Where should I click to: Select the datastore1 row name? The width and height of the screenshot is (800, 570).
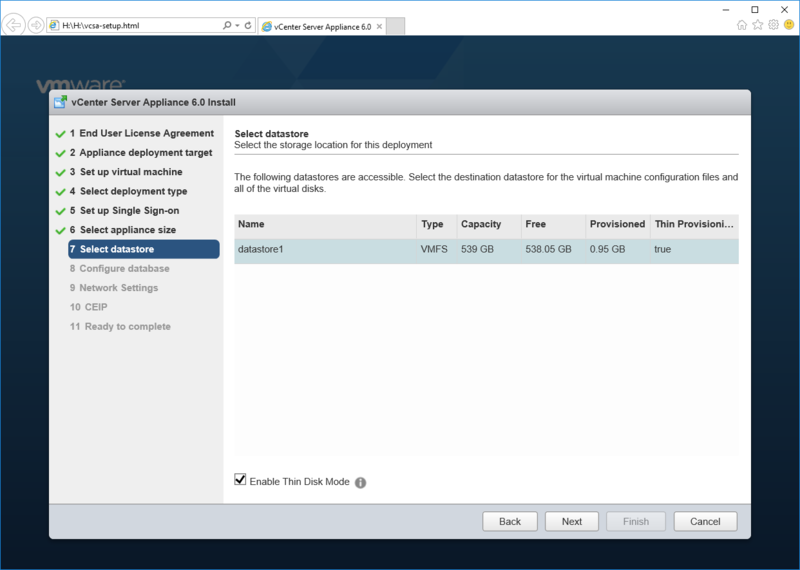[x=261, y=250]
